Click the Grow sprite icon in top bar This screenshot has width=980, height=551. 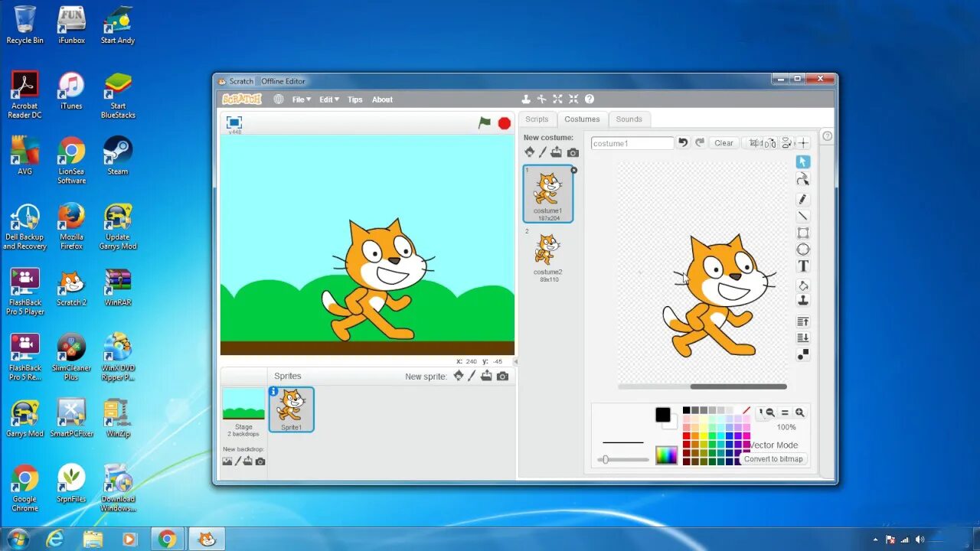point(557,99)
